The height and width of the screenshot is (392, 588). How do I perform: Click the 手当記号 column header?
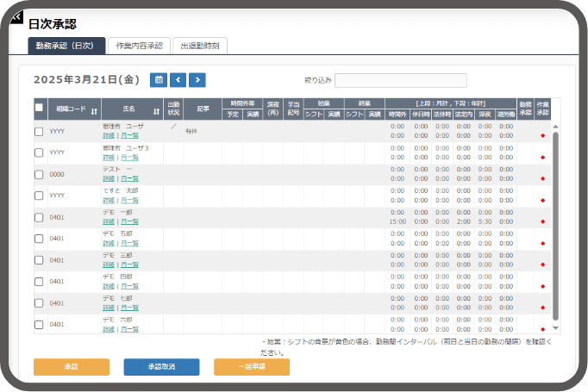pos(293,109)
